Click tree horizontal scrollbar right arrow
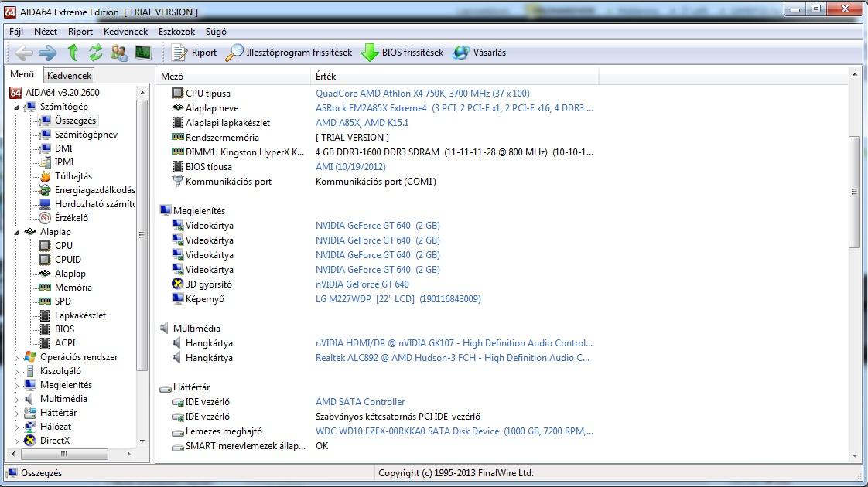Viewport: 868px width, 487px height. [129, 454]
